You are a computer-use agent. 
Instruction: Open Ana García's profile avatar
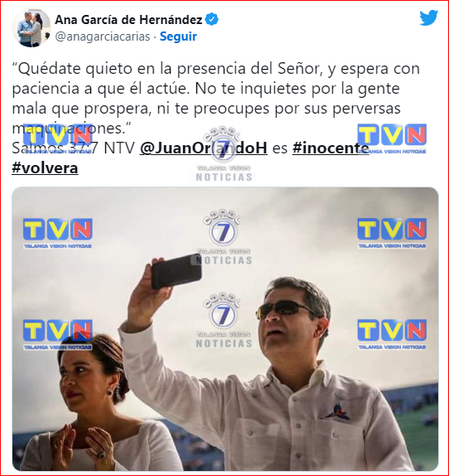[31, 27]
